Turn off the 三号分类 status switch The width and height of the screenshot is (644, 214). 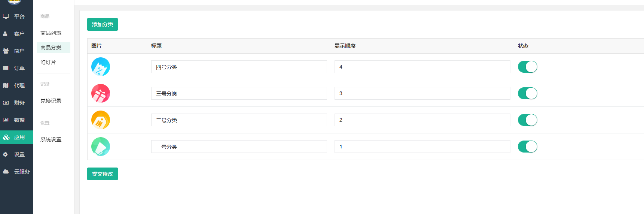pyautogui.click(x=528, y=93)
